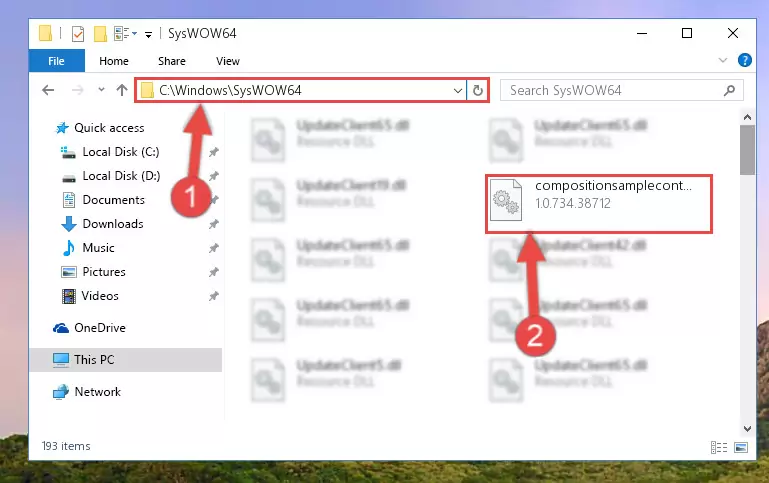Viewport: 769px width, 483px height.
Task: Expand the ribbon using the chevron
Action: (x=722, y=60)
